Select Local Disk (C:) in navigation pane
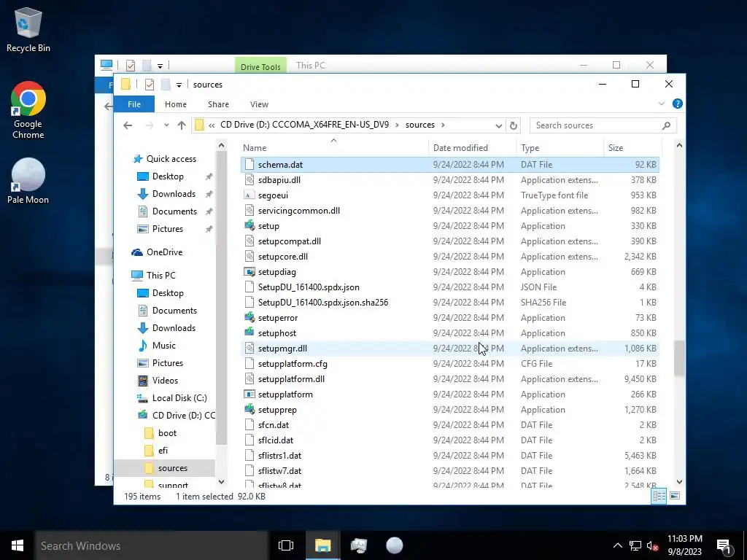Image resolution: width=747 pixels, height=560 pixels. point(179,398)
